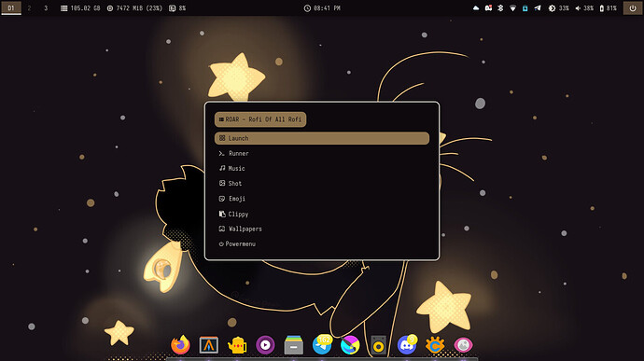The height and width of the screenshot is (361, 644).
Task: Open the Powermenu entry
Action: [x=322, y=244]
